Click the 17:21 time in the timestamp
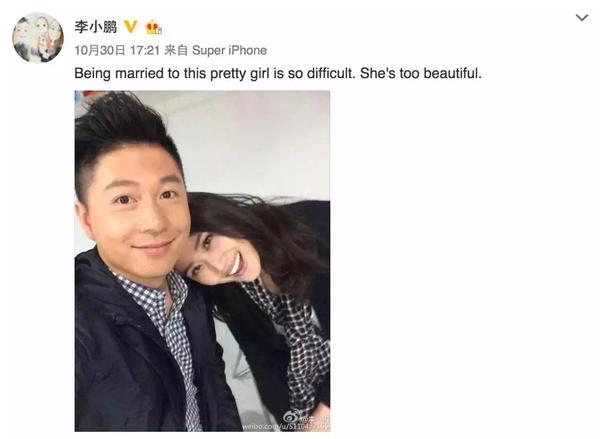Viewport: 600px width, 439px height. click(145, 50)
